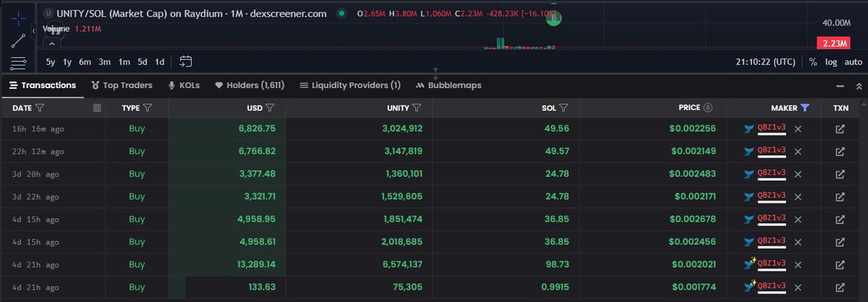
Task: Set chart range to 1d
Action: (x=160, y=62)
